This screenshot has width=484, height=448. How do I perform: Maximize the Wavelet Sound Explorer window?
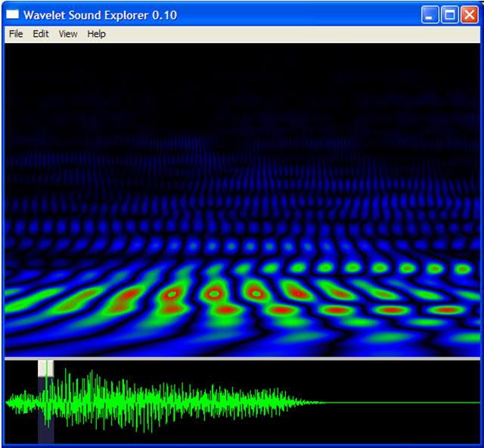click(449, 14)
